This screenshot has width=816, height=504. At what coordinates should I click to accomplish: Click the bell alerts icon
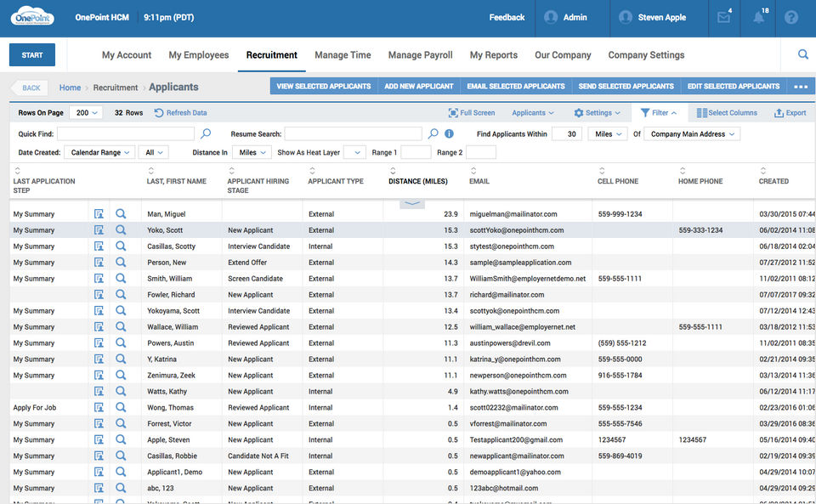pyautogui.click(x=758, y=18)
